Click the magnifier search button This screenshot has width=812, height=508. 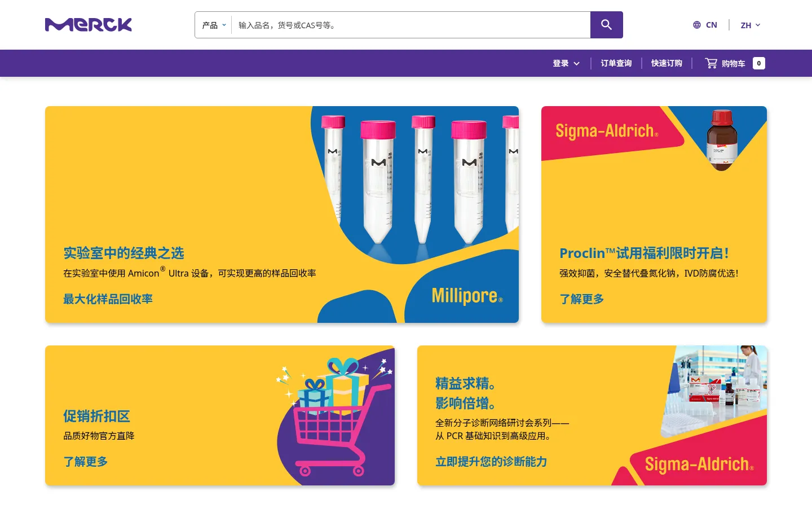tap(606, 25)
